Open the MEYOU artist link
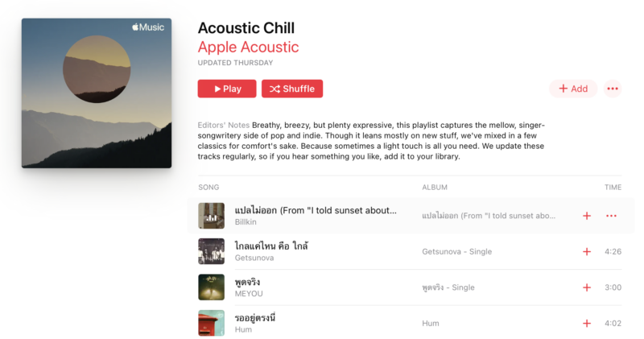The image size is (644, 339). click(249, 294)
